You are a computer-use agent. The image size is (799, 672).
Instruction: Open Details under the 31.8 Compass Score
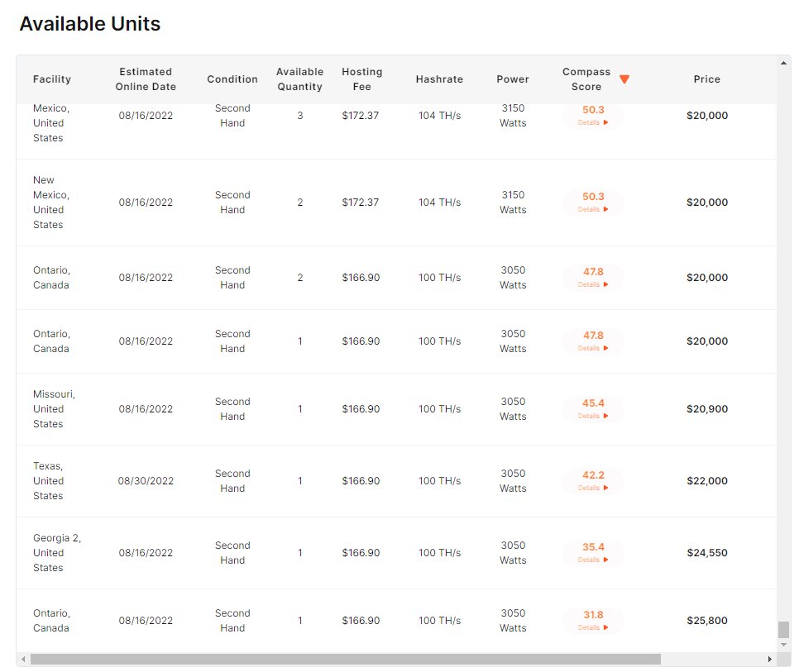pos(592,627)
